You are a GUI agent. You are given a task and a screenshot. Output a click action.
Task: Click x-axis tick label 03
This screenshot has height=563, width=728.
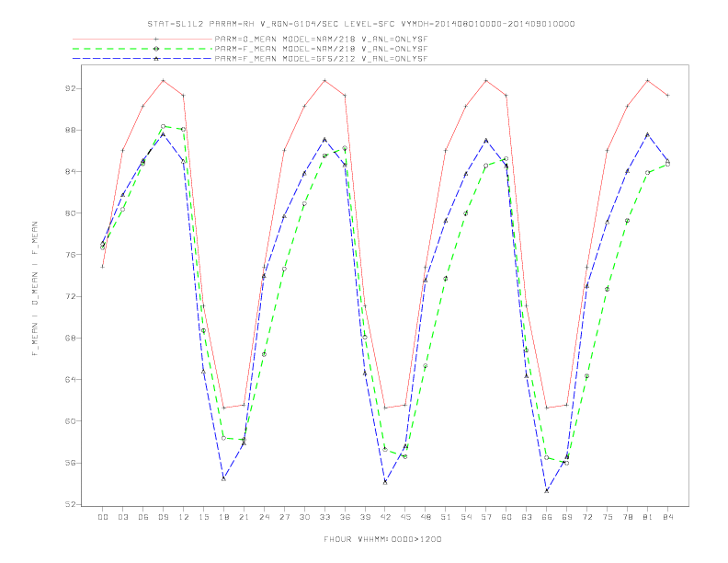122,517
